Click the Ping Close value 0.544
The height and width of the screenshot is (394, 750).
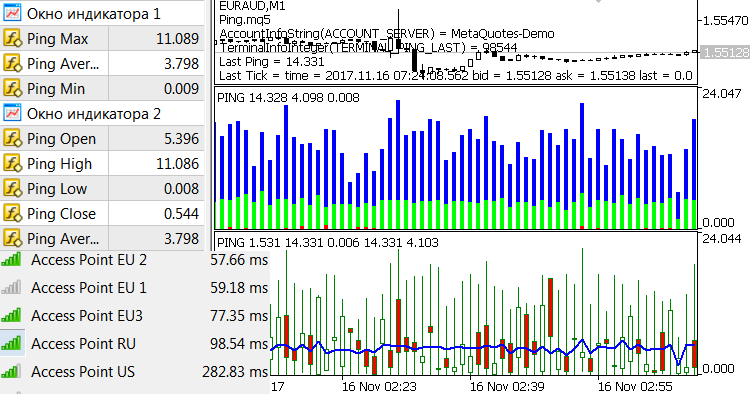coord(181,213)
